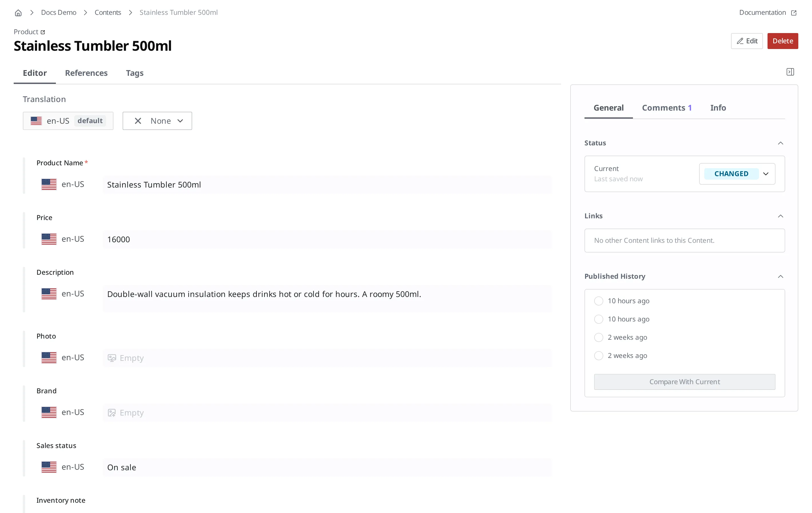Click the Last saved now text

click(x=618, y=179)
